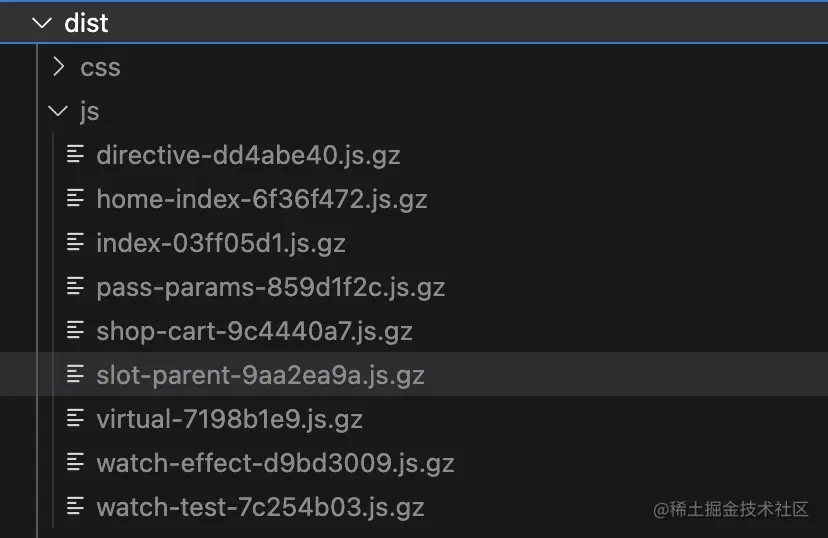Click file icon beside shop-cart-9c4440a7.js.gz
The height and width of the screenshot is (538, 828).
(75, 330)
